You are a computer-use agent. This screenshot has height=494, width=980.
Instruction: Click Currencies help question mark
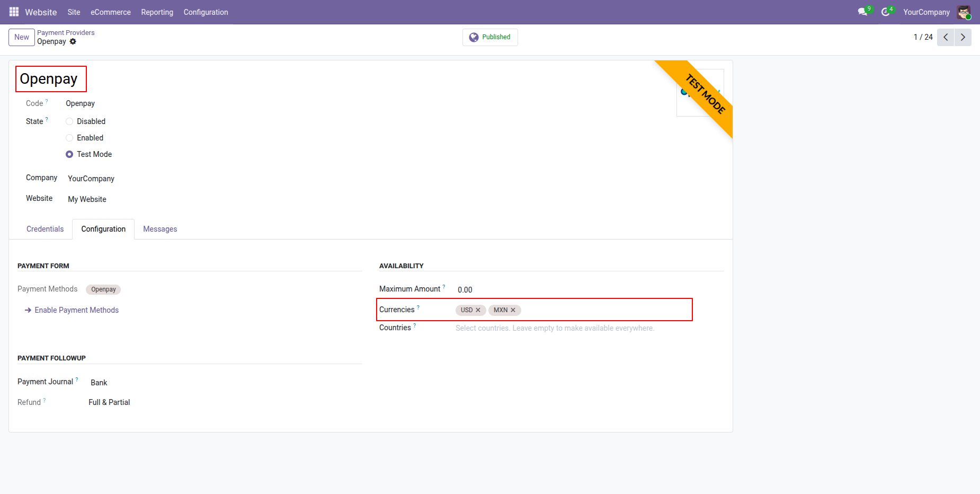coord(418,307)
